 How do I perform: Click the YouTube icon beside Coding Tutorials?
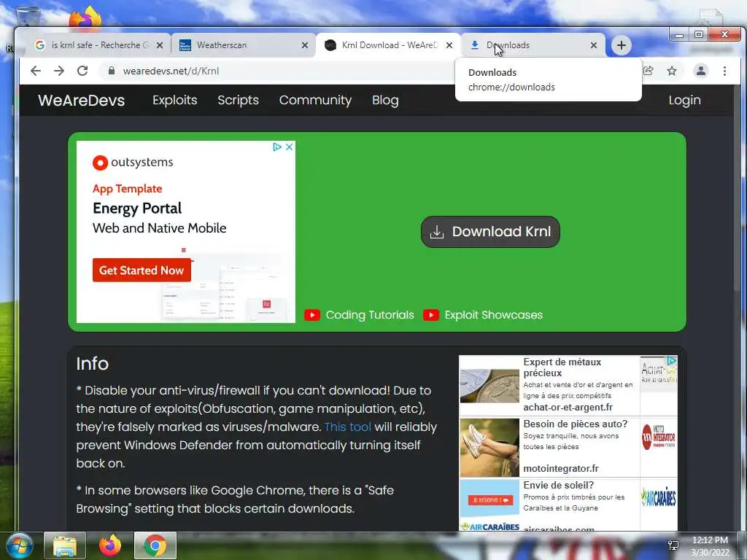[x=312, y=315]
